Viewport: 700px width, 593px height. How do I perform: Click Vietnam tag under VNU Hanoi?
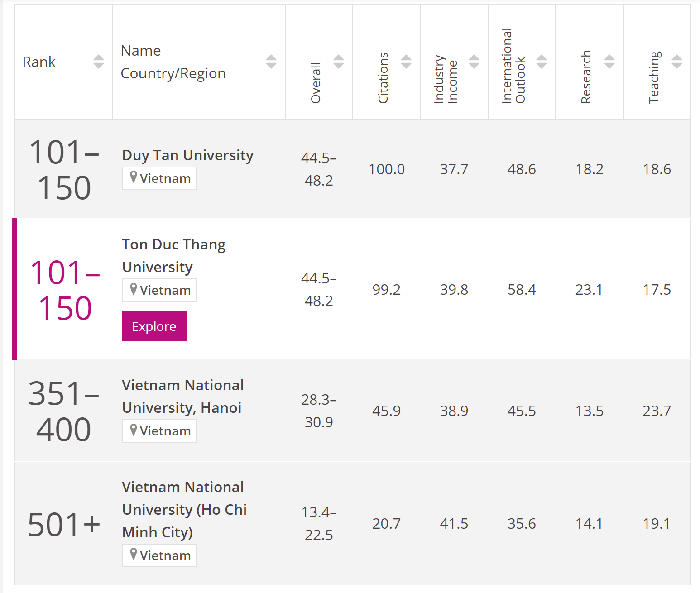[x=159, y=431]
